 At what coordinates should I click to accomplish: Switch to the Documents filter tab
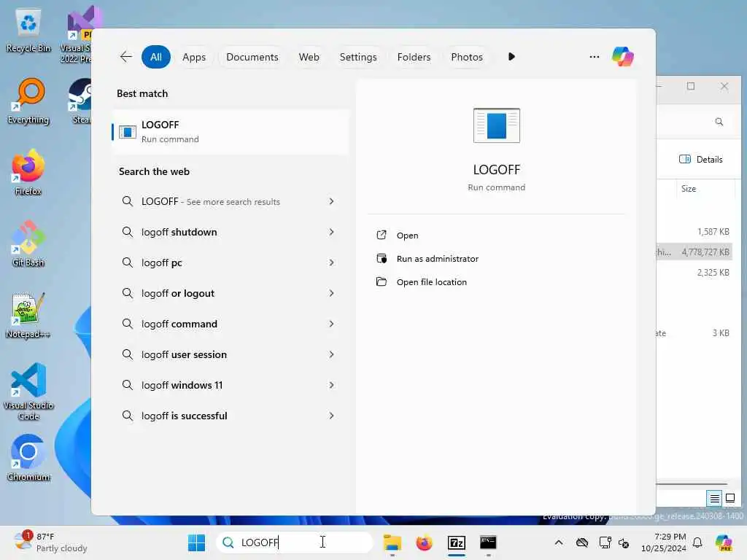coord(252,57)
